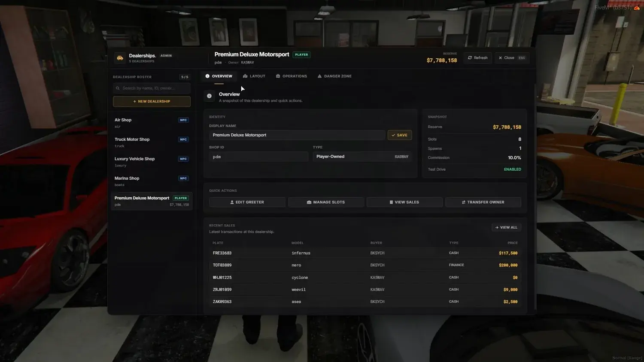Click the View Sales button
Image resolution: width=644 pixels, height=362 pixels.
click(x=404, y=202)
